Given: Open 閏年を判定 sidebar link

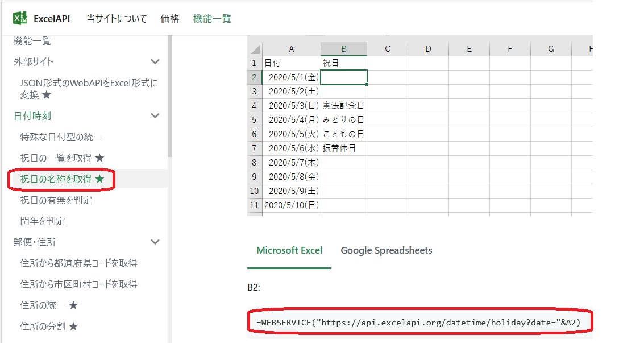Looking at the screenshot, I should click(43, 221).
